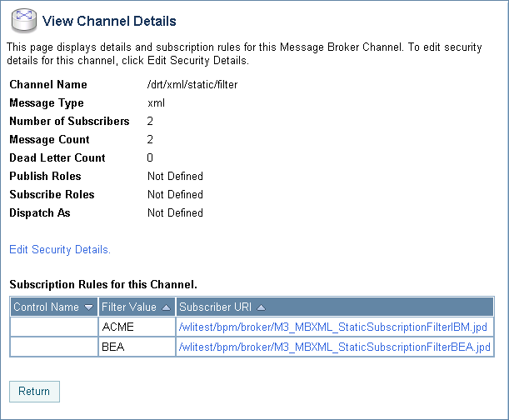Image resolution: width=509 pixels, height=420 pixels.
Task: Click the View Channel Details heading
Action: click(109, 21)
